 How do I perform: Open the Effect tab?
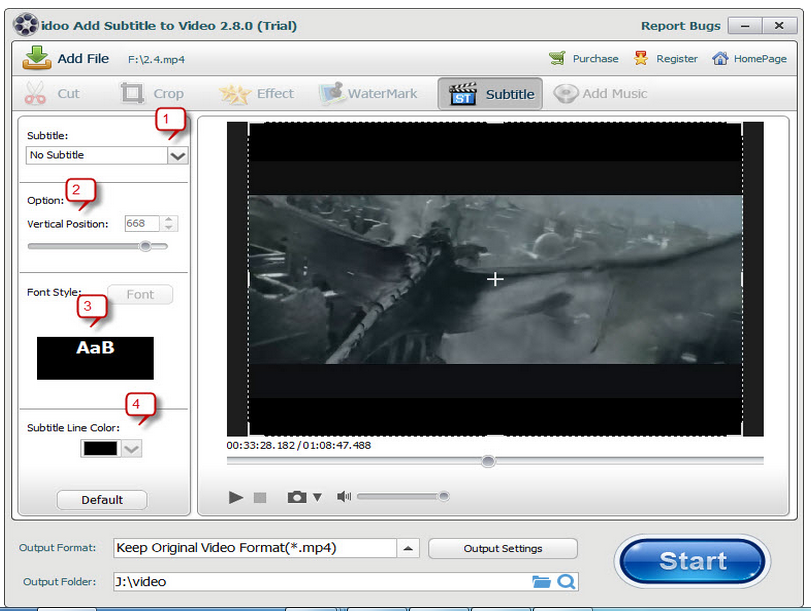(257, 94)
